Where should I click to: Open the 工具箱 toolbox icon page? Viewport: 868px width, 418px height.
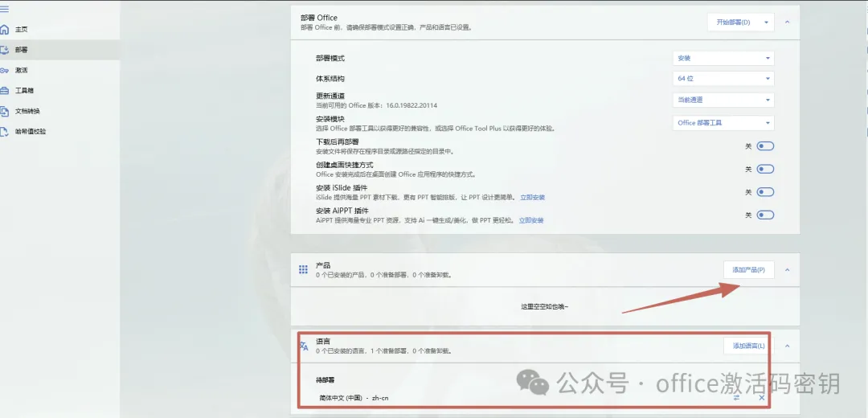5,91
